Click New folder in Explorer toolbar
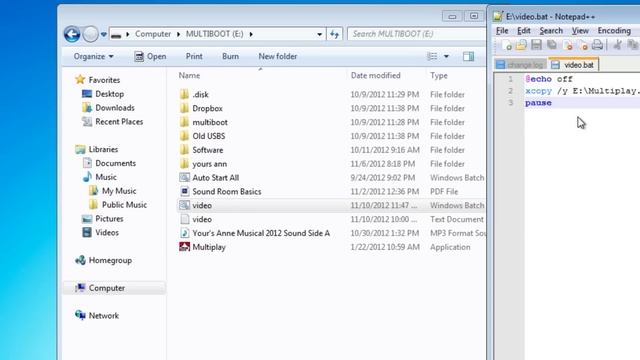The height and width of the screenshot is (360, 640). pos(278,56)
